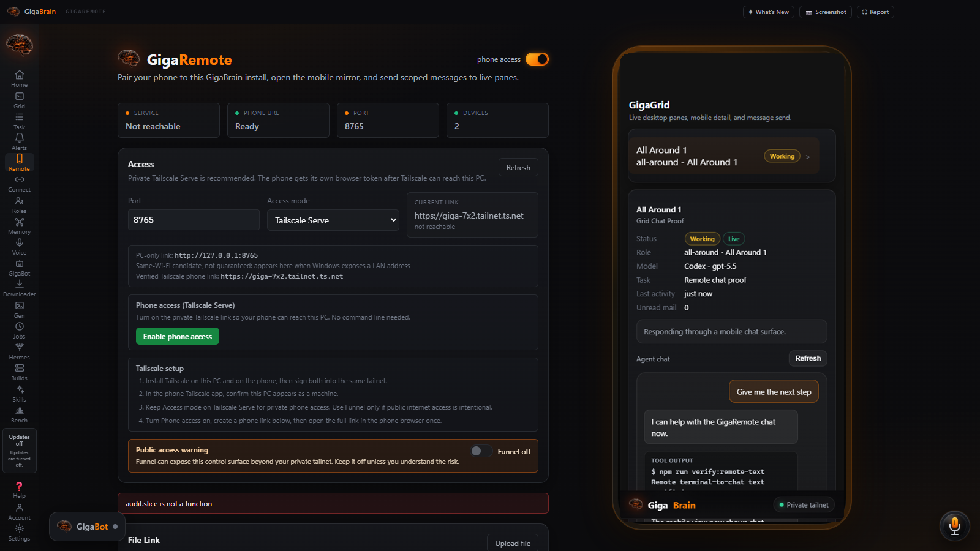Open Connect link icon
The height and width of the screenshot is (551, 980).
tap(19, 183)
